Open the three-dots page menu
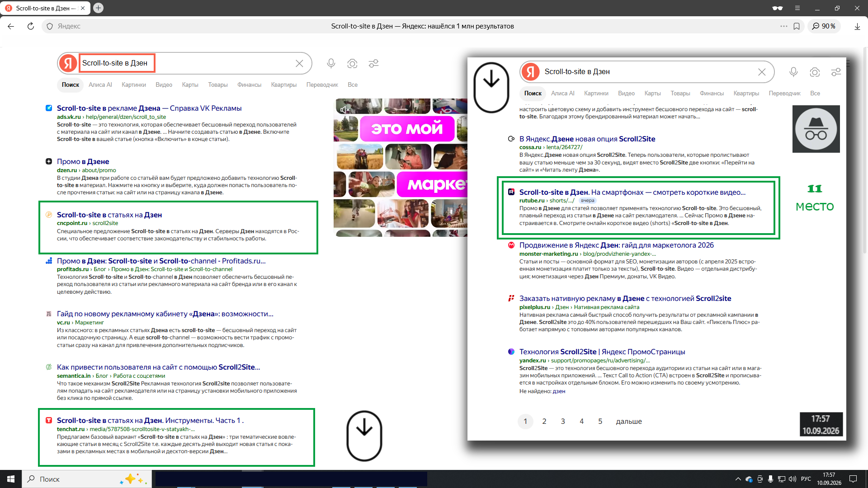Image resolution: width=868 pixels, height=488 pixels. tap(783, 26)
